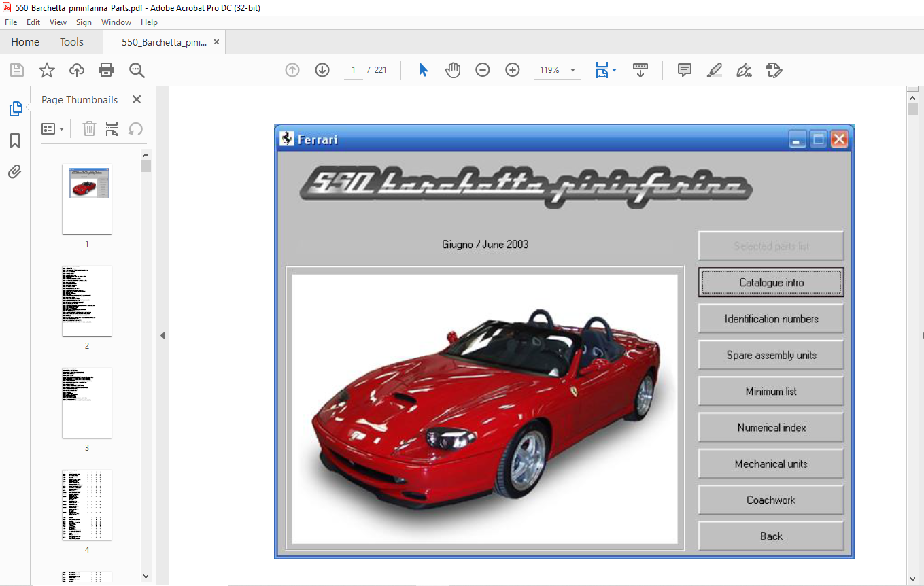This screenshot has width=924, height=586.
Task: Click the Mechanical units button
Action: [771, 464]
